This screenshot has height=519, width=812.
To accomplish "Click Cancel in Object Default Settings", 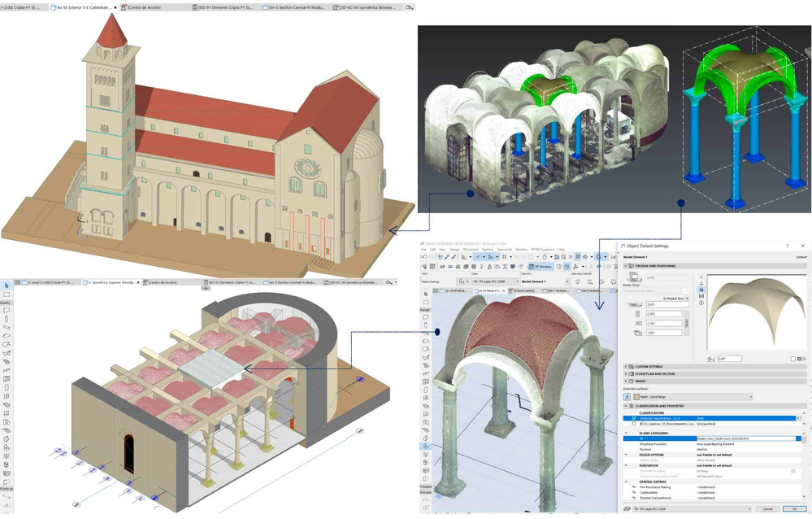I will (x=768, y=509).
